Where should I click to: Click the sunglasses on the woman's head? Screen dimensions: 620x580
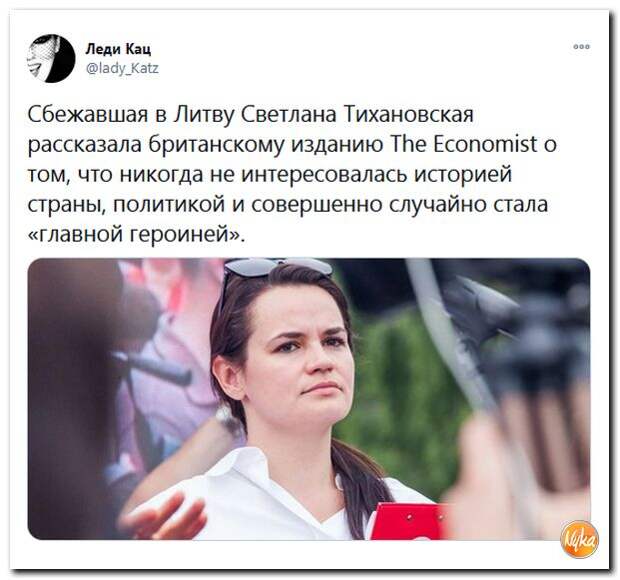click(x=278, y=268)
